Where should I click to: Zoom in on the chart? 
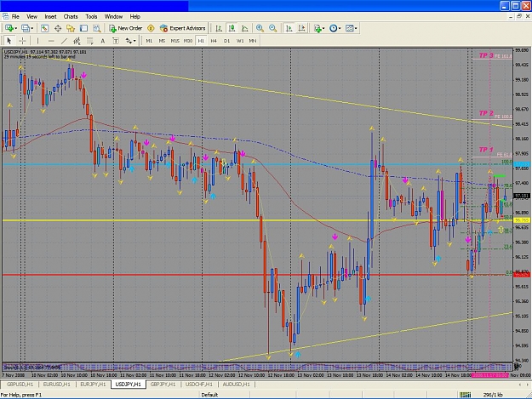click(260, 28)
